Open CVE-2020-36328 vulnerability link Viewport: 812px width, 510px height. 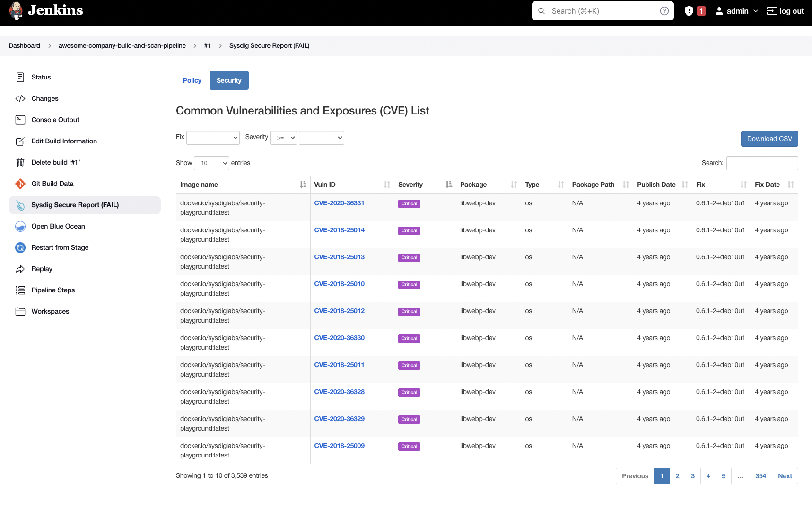tap(339, 392)
